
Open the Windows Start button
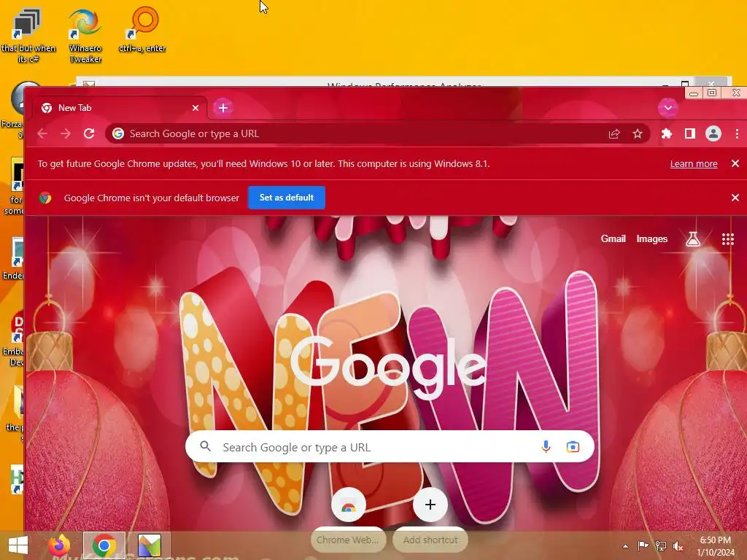click(18, 545)
